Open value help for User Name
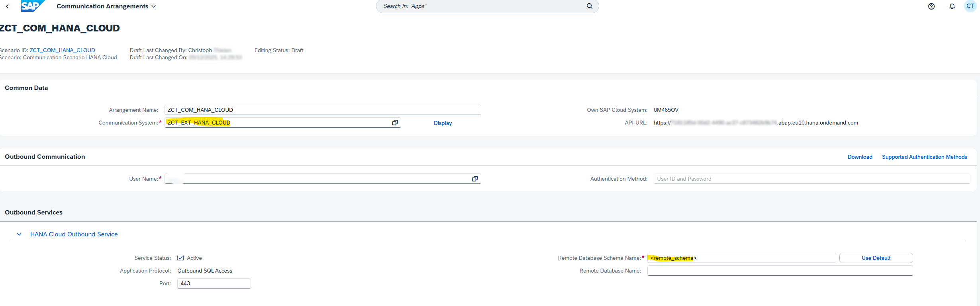 (x=474, y=179)
